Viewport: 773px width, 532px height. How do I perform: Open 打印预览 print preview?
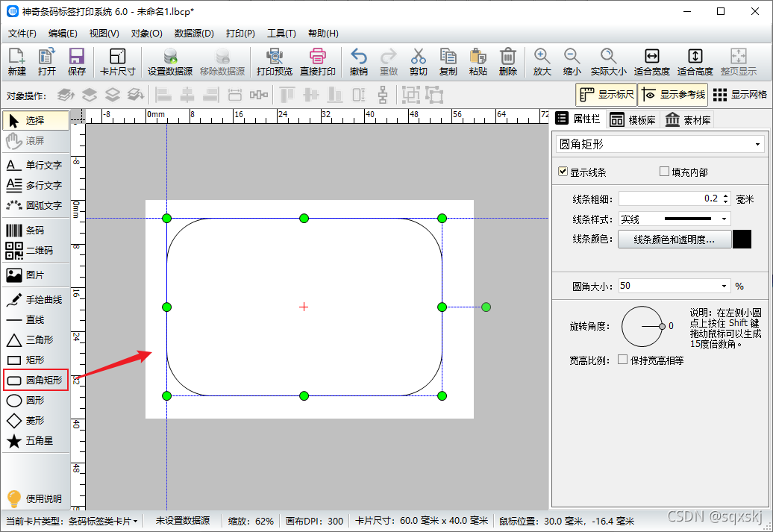pos(274,62)
